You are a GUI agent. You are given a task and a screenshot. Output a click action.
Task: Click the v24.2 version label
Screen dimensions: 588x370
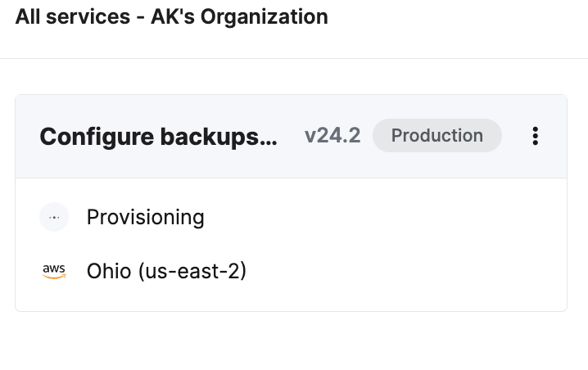tap(332, 136)
